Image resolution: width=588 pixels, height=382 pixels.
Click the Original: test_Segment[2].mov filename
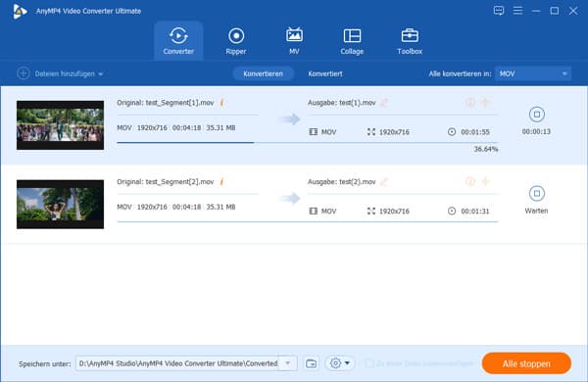[x=166, y=182]
